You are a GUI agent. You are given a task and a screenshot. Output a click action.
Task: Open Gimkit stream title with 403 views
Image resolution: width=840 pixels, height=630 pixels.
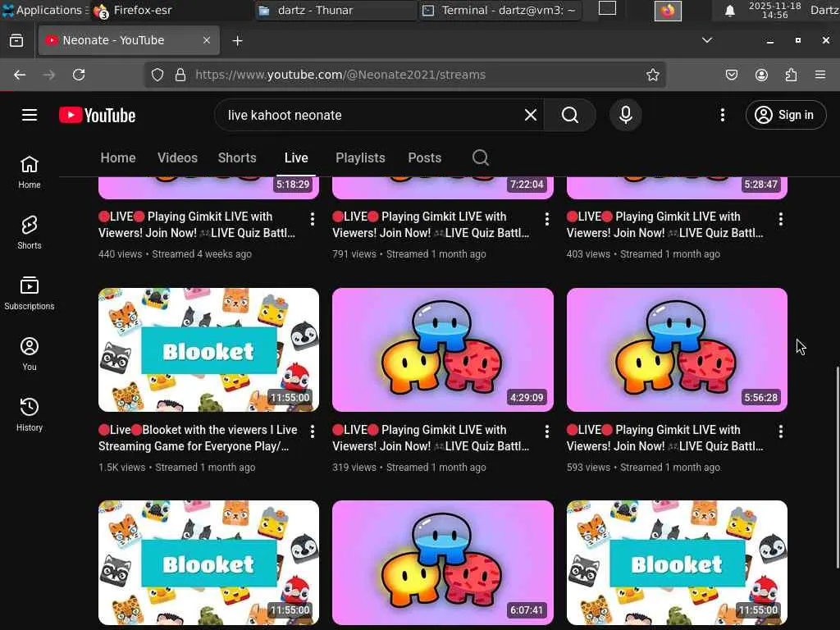coord(664,225)
